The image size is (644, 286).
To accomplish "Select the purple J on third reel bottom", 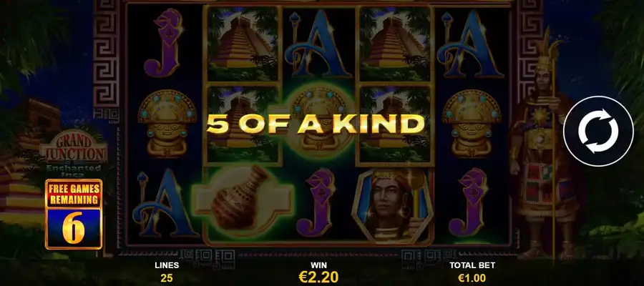I will (318, 202).
